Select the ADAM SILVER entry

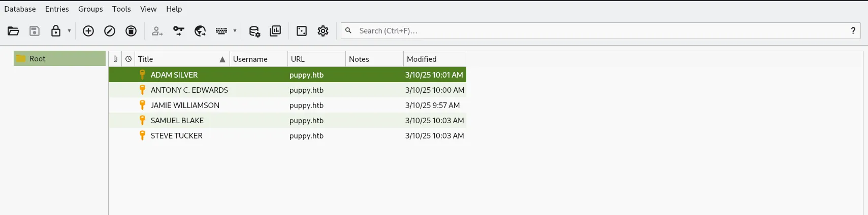click(x=287, y=75)
